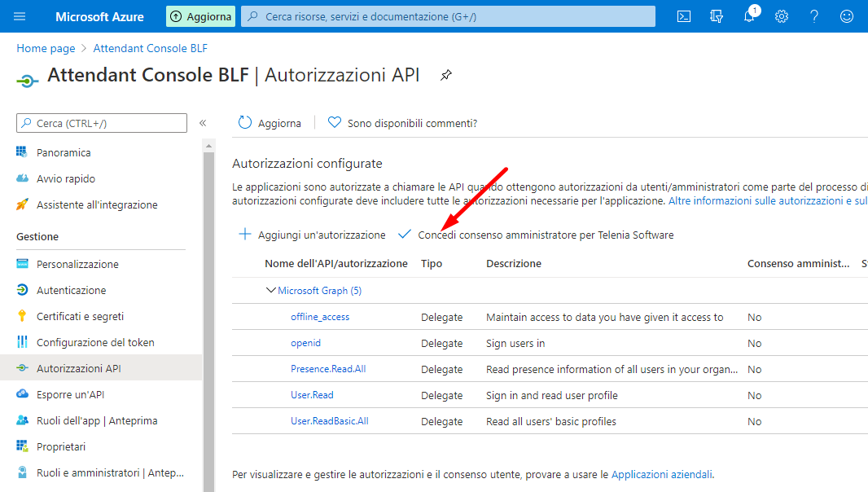Open the Microsoft Graph (5) link

click(319, 290)
